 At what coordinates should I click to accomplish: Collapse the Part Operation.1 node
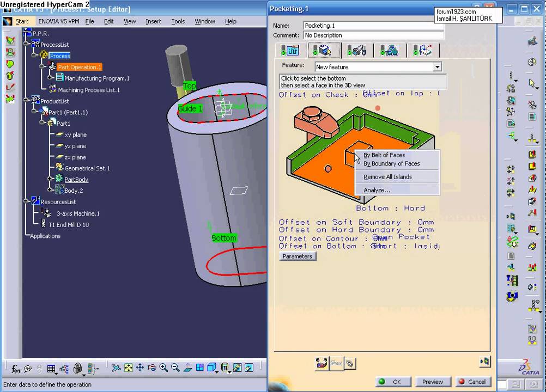(42, 66)
